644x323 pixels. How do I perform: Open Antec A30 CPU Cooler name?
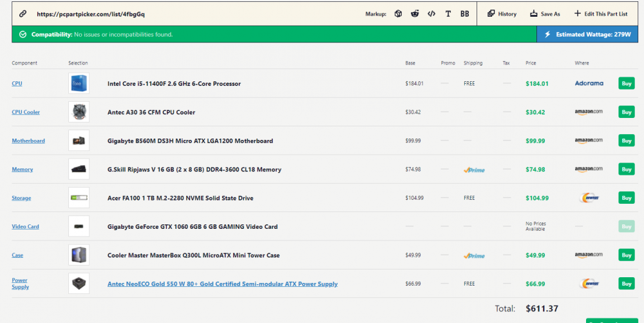(151, 112)
